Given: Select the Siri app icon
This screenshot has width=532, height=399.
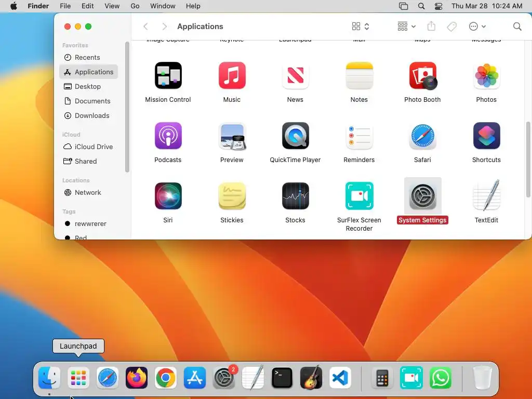Looking at the screenshot, I should (168, 196).
